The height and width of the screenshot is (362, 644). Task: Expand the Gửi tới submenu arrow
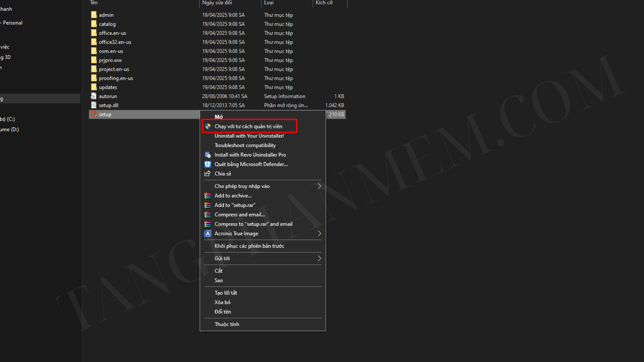pos(319,258)
